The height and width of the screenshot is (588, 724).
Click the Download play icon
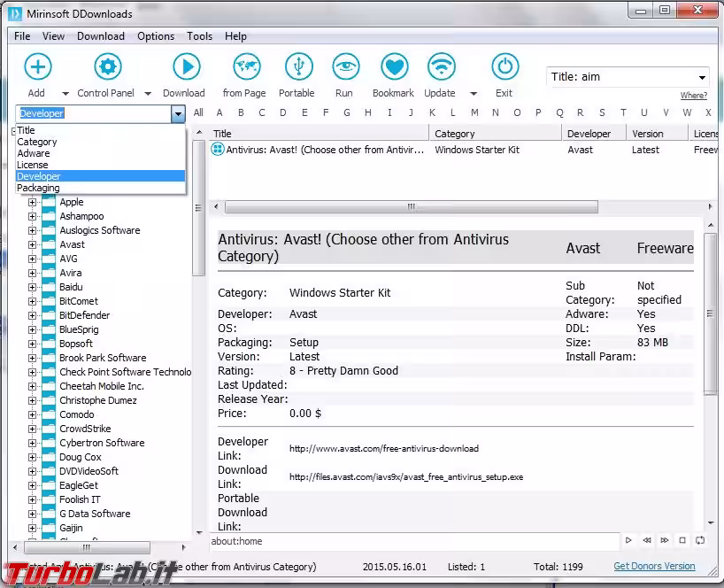point(185,67)
